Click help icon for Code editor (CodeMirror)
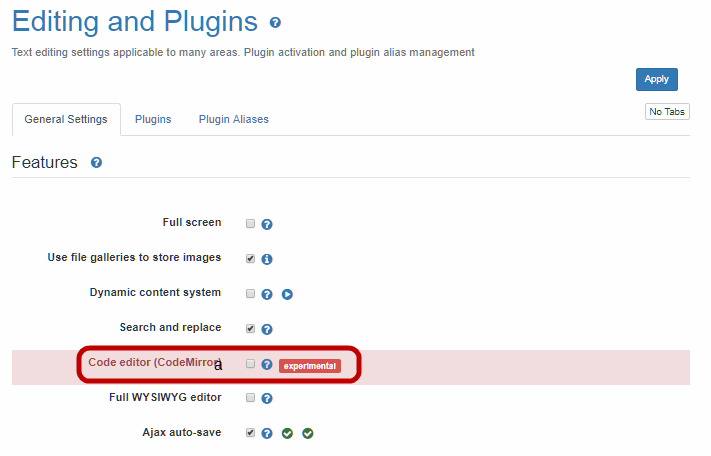 pos(267,365)
